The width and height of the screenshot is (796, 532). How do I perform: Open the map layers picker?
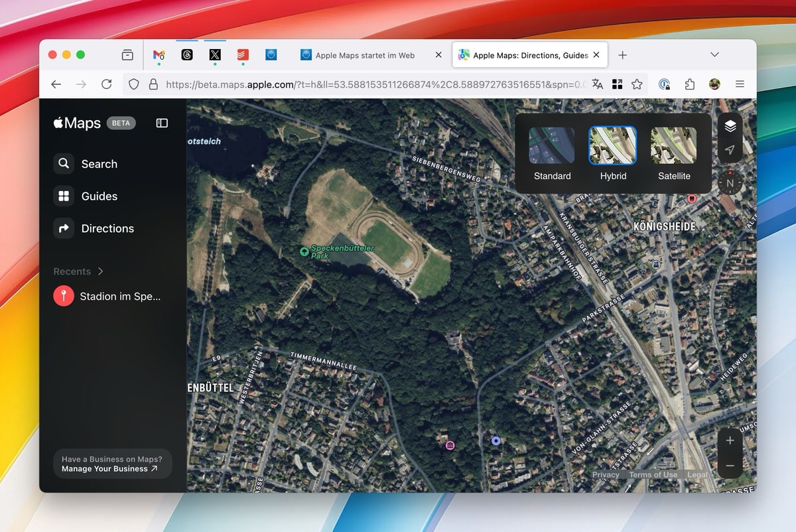730,125
